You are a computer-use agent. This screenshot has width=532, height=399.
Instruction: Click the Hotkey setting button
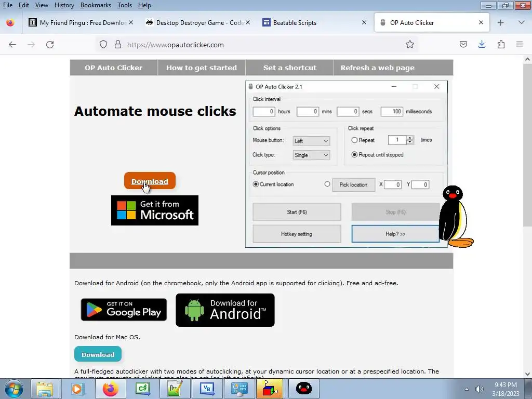[297, 234]
